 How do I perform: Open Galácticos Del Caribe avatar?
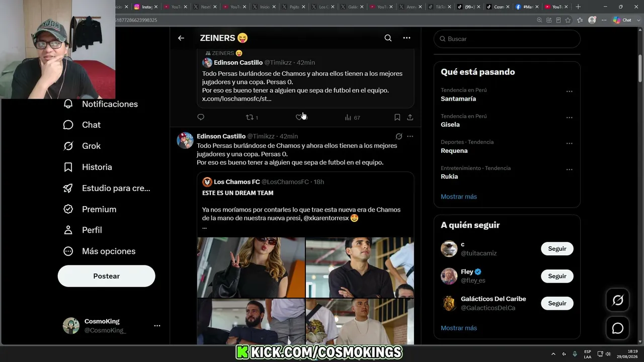[449, 303]
